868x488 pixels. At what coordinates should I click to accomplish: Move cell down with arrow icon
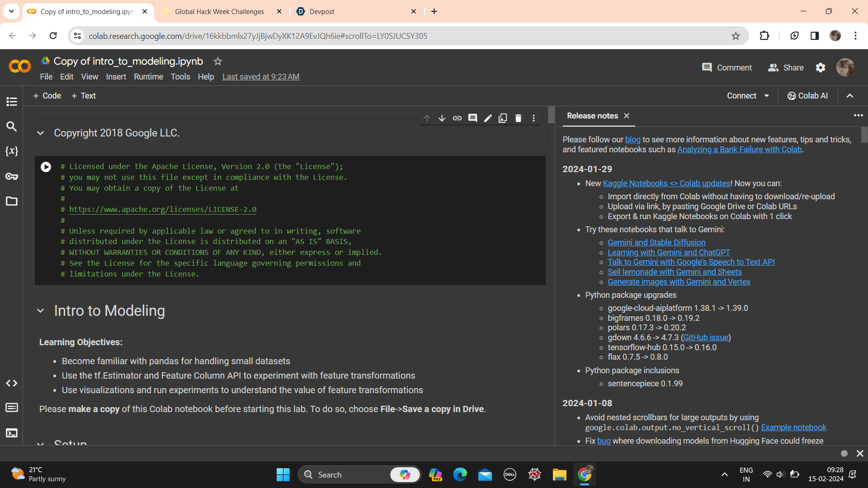[x=442, y=118]
